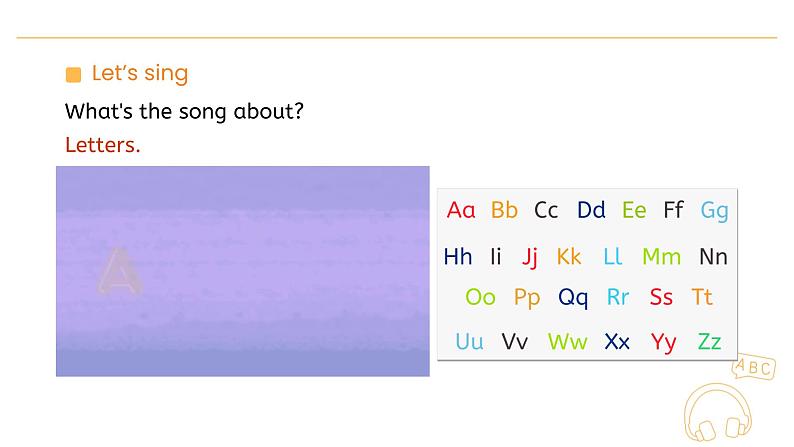Click the green Mm letter pair

click(x=661, y=257)
